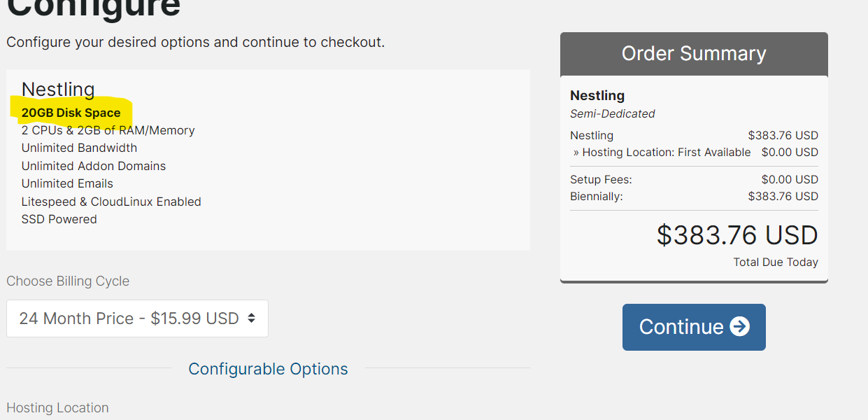The height and width of the screenshot is (420, 868).
Task: Click the Unlimited Addon Domains feature line
Action: pos(94,166)
